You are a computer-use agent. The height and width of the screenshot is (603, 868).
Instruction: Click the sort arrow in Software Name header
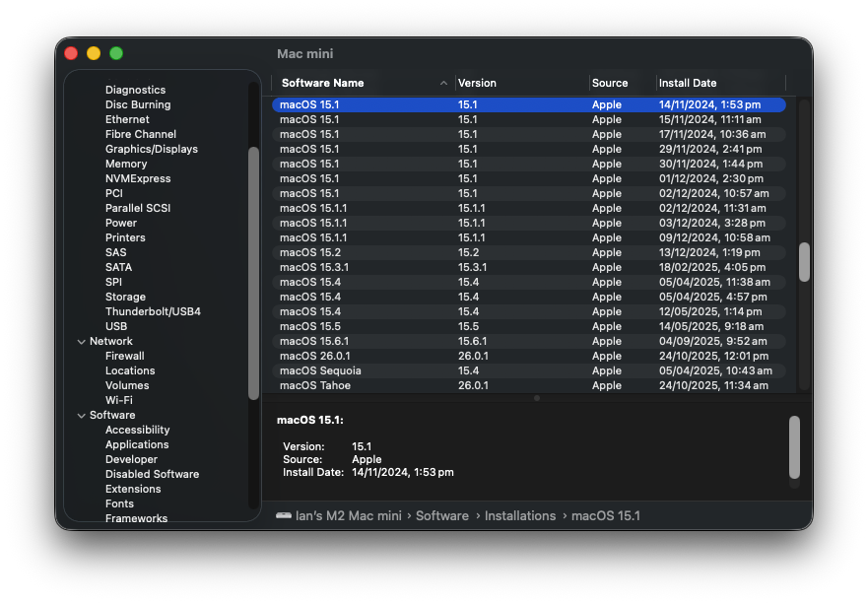click(443, 84)
